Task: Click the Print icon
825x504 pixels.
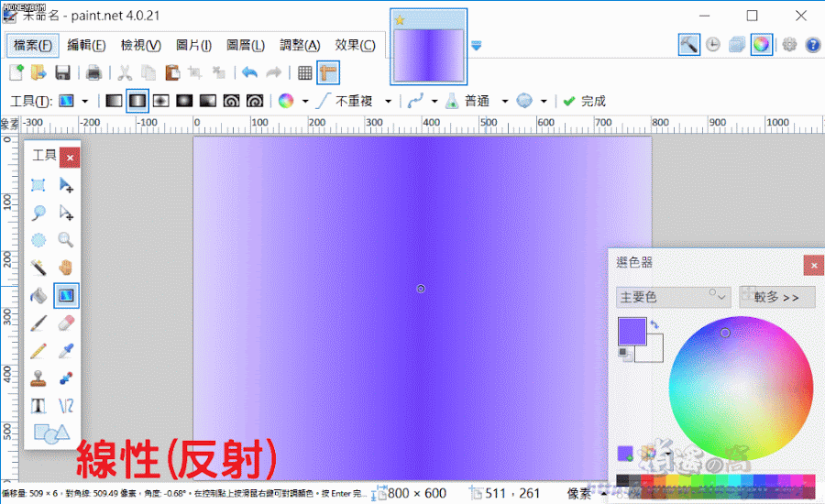Action: click(x=93, y=72)
